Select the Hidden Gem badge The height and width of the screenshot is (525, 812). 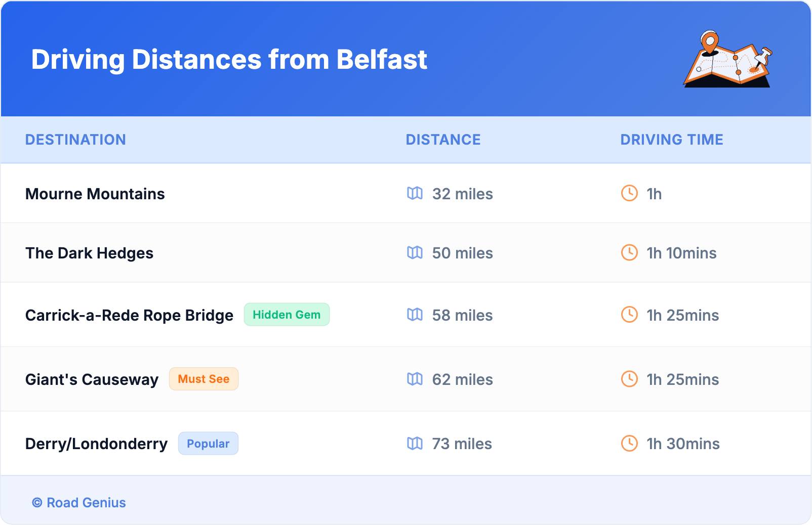click(287, 315)
